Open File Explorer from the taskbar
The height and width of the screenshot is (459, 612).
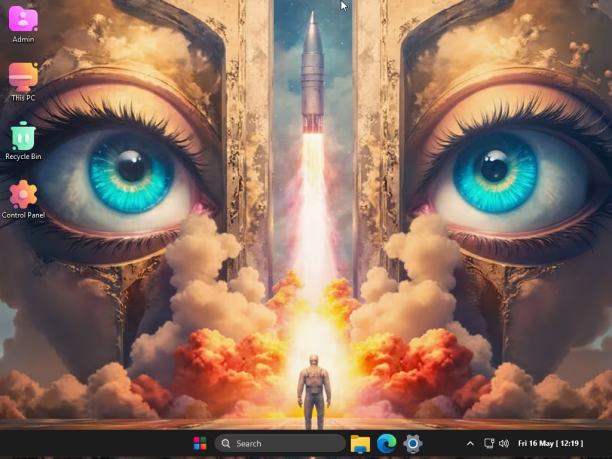click(x=360, y=443)
